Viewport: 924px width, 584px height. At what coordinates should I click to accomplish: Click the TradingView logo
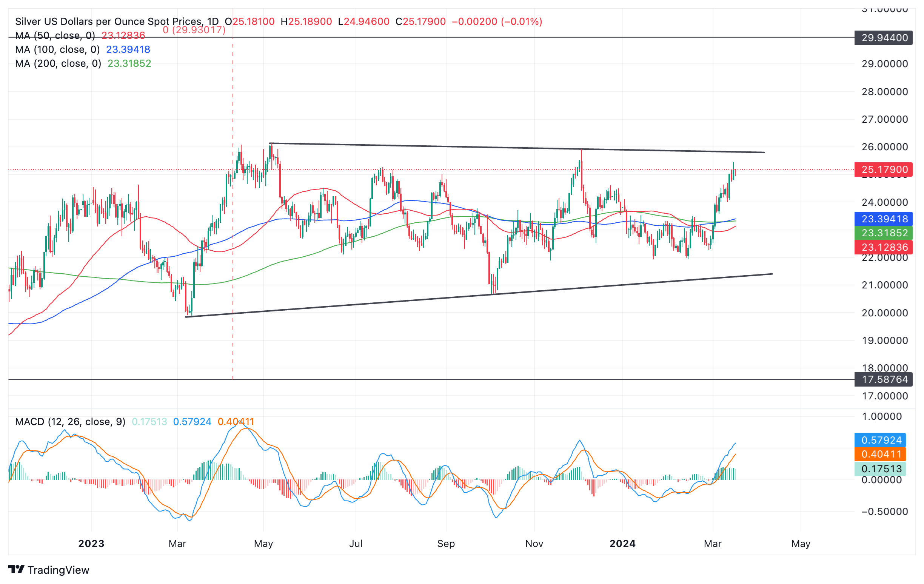pyautogui.click(x=48, y=570)
